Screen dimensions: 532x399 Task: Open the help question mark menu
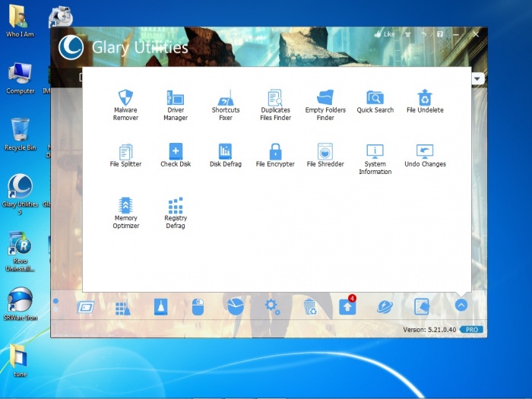pyautogui.click(x=440, y=34)
